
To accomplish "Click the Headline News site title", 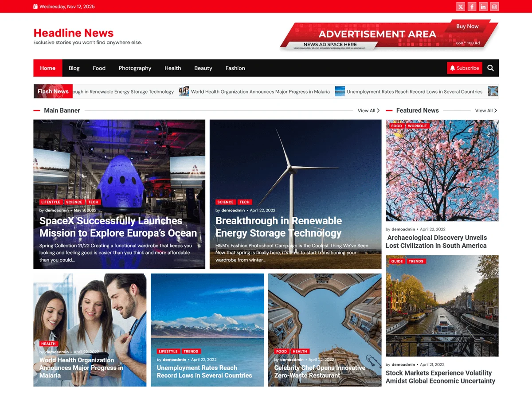I will (74, 33).
